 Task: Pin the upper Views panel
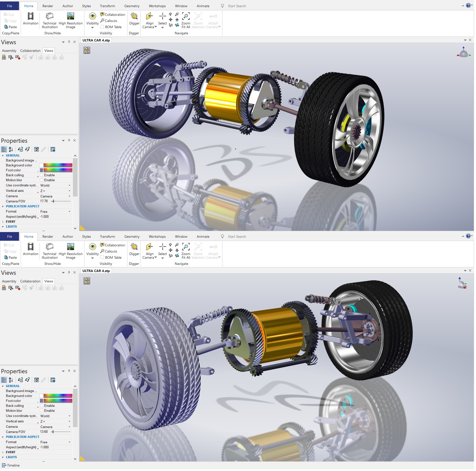(x=69, y=42)
